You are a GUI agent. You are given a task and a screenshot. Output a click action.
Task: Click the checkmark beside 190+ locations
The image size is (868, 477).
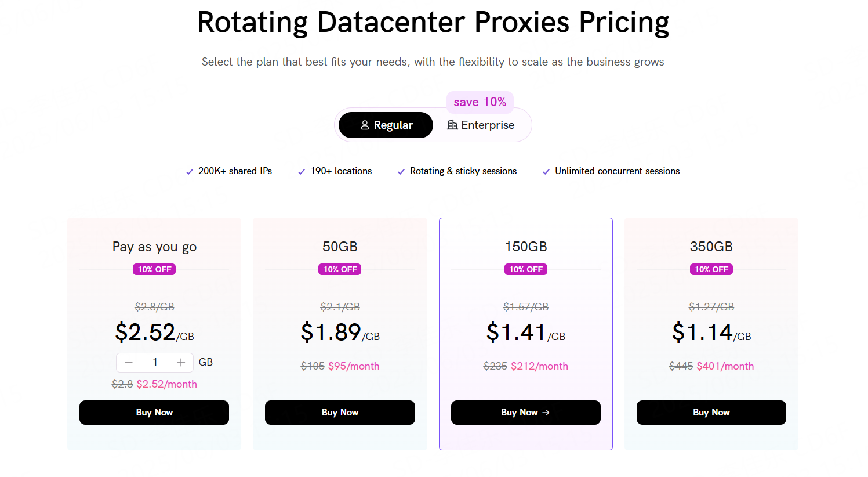(302, 172)
